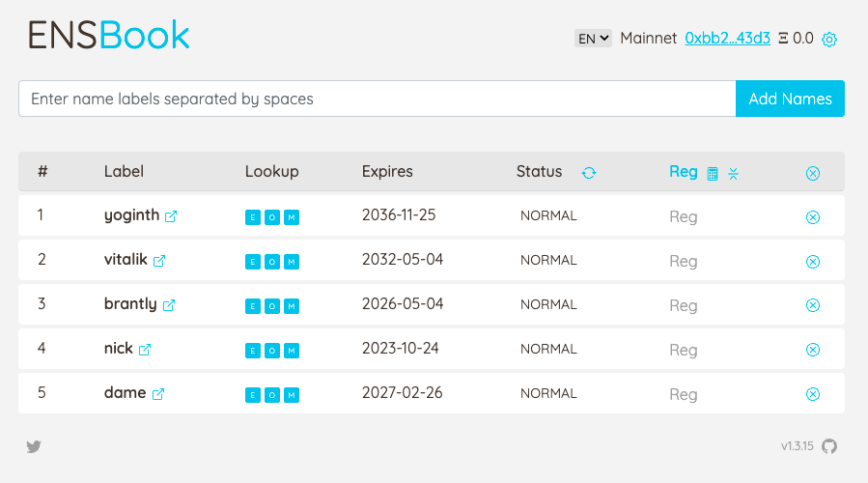Remove the dame row

pyautogui.click(x=813, y=394)
